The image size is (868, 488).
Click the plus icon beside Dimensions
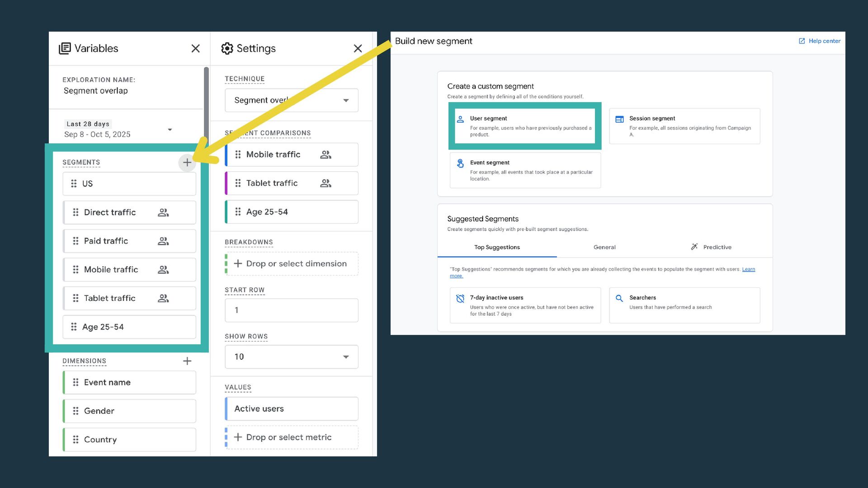(x=187, y=361)
